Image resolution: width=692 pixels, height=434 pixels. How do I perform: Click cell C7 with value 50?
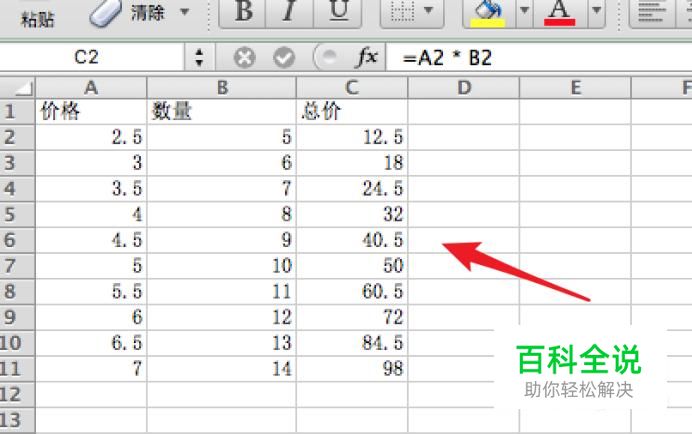tap(352, 266)
